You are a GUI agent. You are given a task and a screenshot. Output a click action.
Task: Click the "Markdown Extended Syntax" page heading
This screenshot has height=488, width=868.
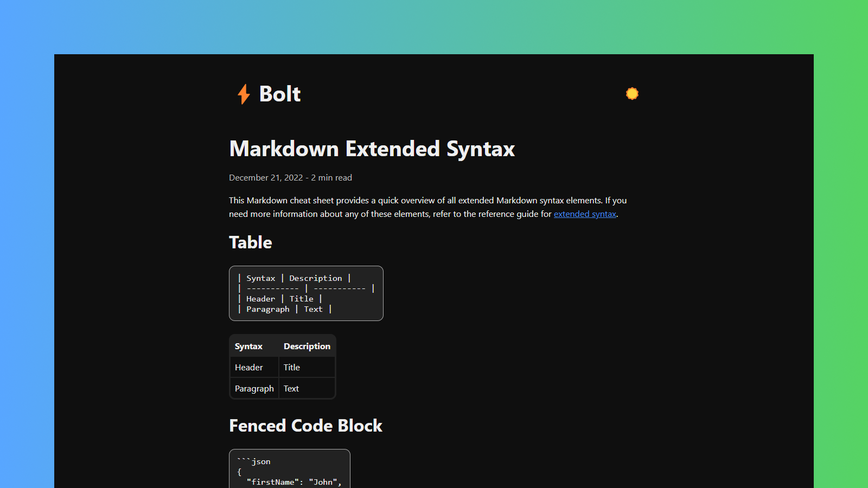tap(372, 149)
